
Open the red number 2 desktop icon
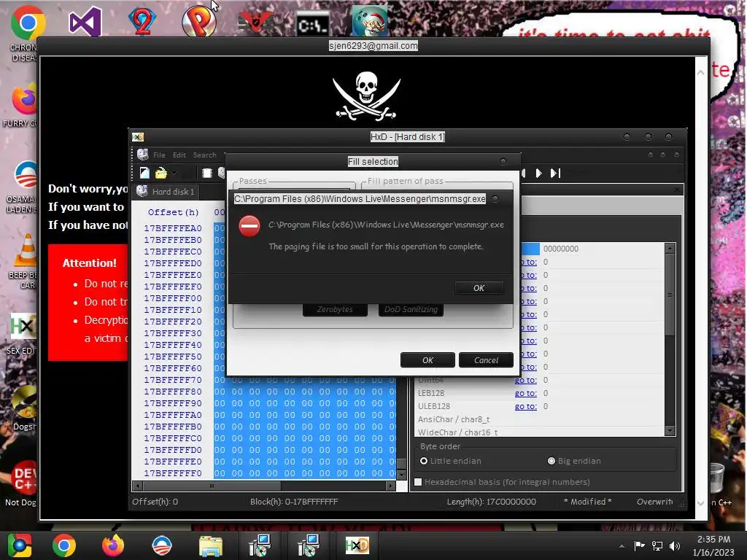pos(142,21)
